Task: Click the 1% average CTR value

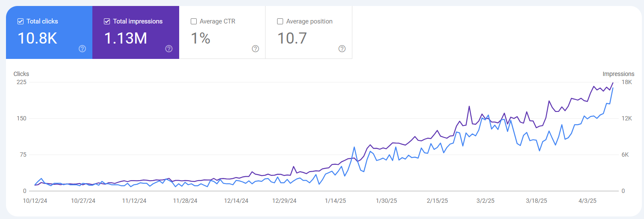Action: tap(200, 38)
